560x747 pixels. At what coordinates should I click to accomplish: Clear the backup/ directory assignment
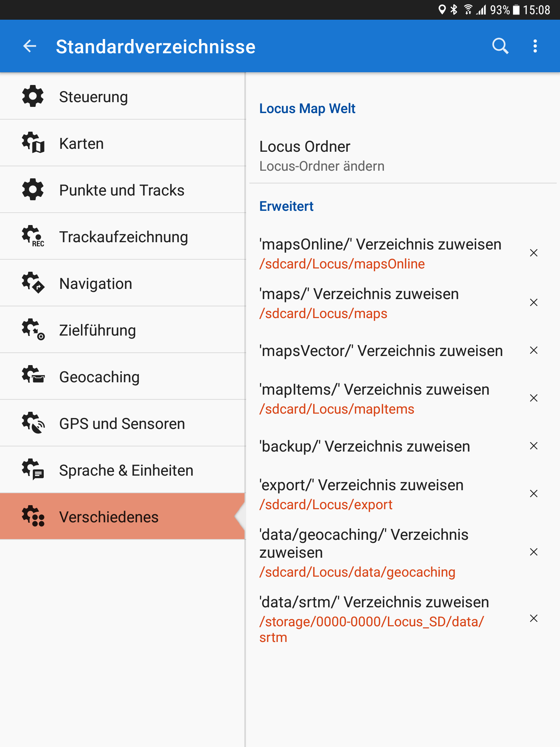533,446
